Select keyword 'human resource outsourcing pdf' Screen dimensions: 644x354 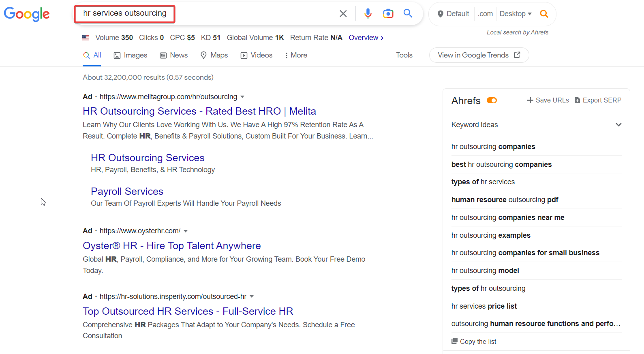point(505,200)
